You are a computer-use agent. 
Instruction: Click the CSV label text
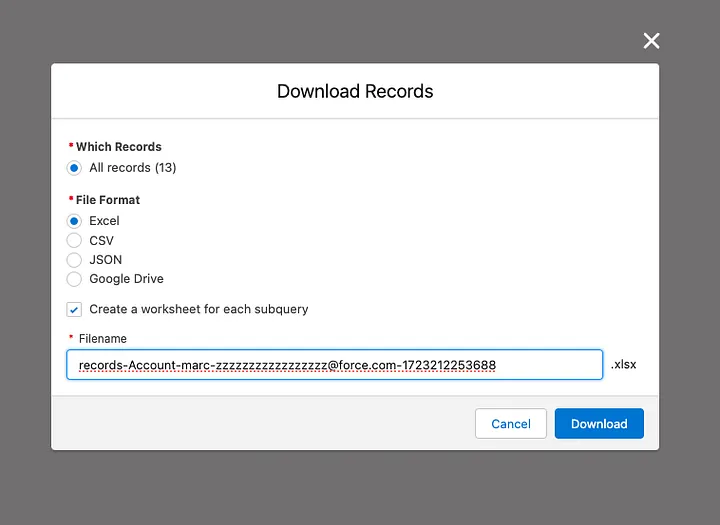[x=101, y=241]
